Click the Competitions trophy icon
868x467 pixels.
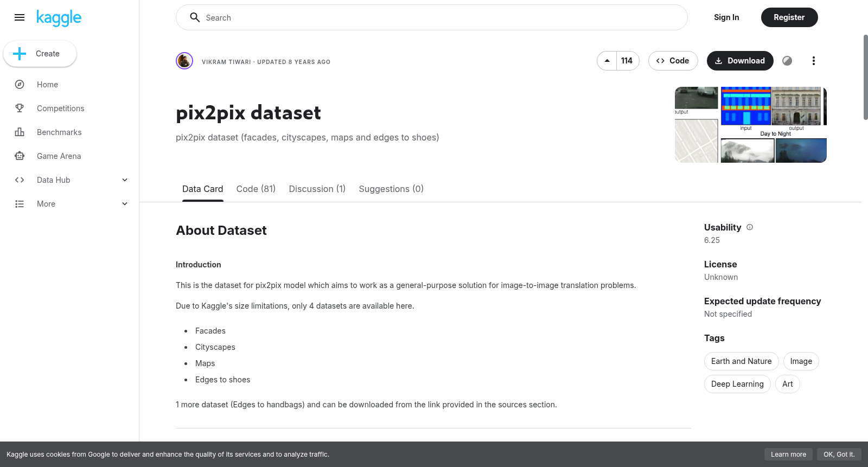(x=20, y=108)
